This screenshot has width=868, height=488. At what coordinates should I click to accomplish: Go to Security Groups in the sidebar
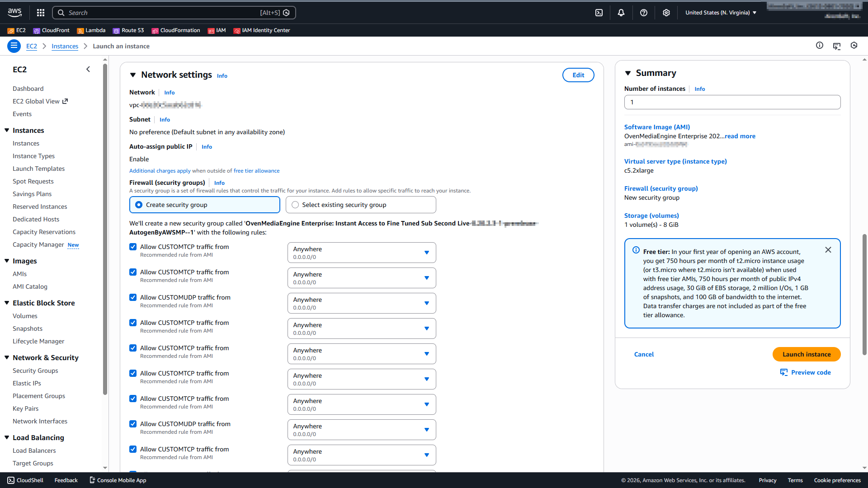pos(35,371)
